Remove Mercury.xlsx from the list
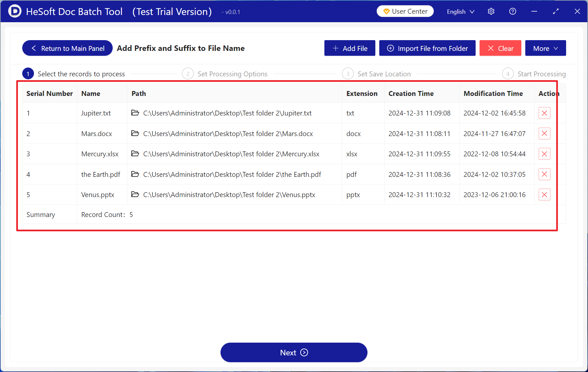This screenshot has height=372, width=588. click(544, 154)
